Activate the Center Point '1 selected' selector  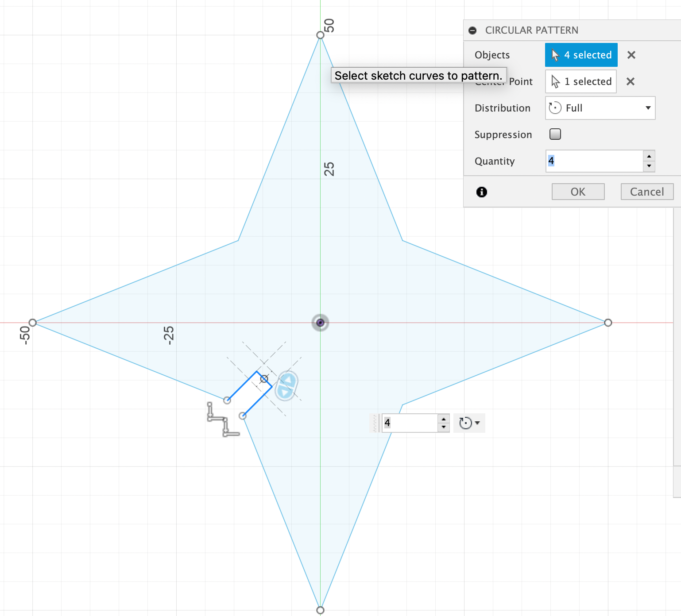click(x=580, y=81)
